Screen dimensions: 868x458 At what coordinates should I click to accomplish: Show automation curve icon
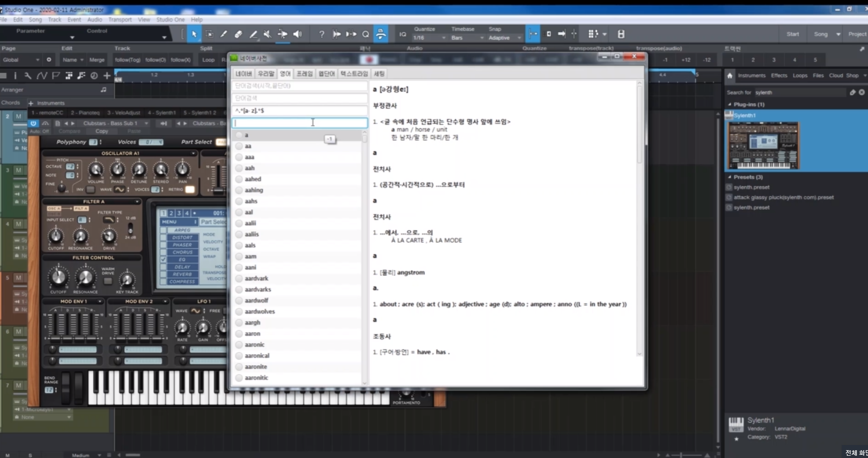(x=42, y=75)
